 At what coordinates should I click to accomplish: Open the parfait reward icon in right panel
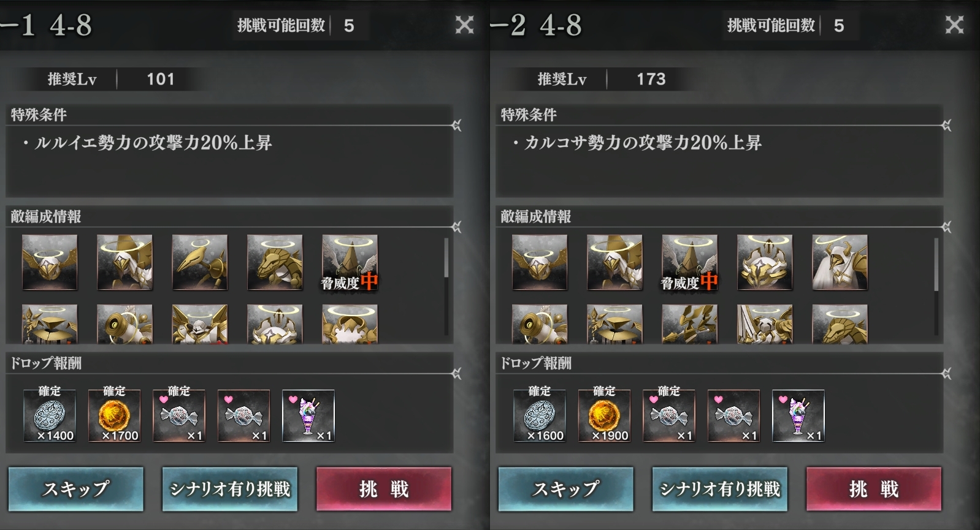[x=798, y=415]
